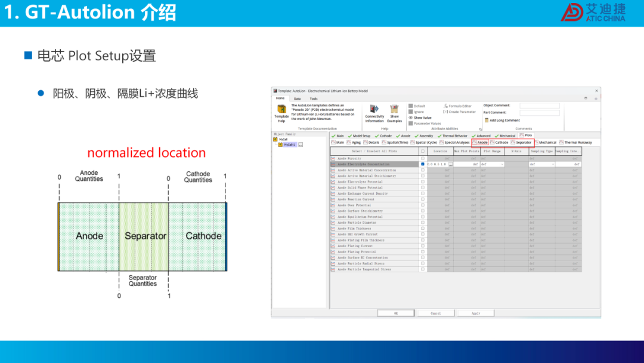The image size is (644, 363).
Task: Click Object Comment input field
Action: [x=539, y=106]
